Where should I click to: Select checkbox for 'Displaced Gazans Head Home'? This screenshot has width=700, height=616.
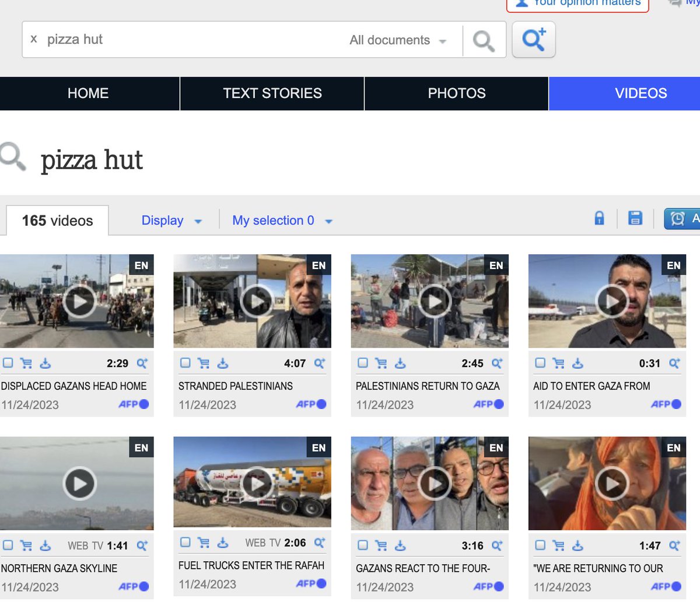point(8,363)
